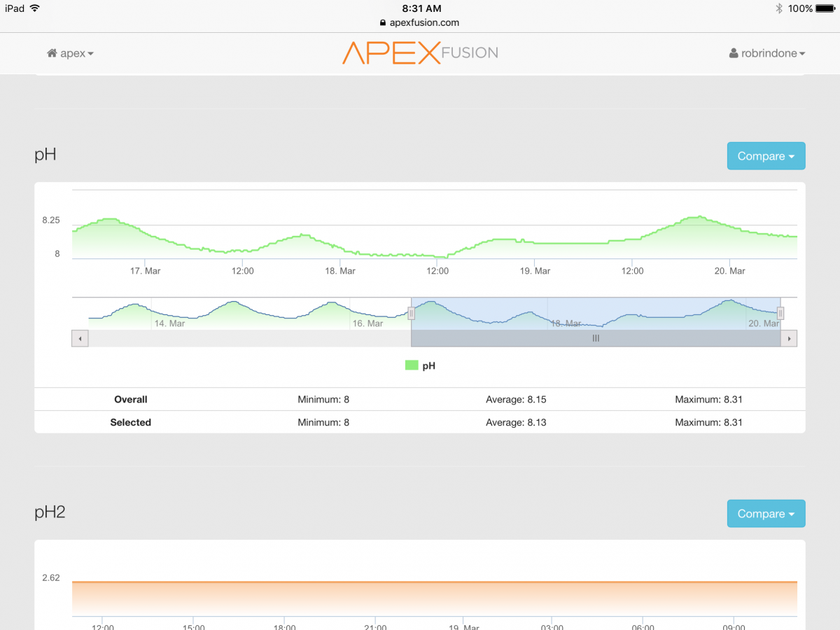The width and height of the screenshot is (840, 630).
Task: Click the navigator right scroll arrow
Action: point(789,339)
